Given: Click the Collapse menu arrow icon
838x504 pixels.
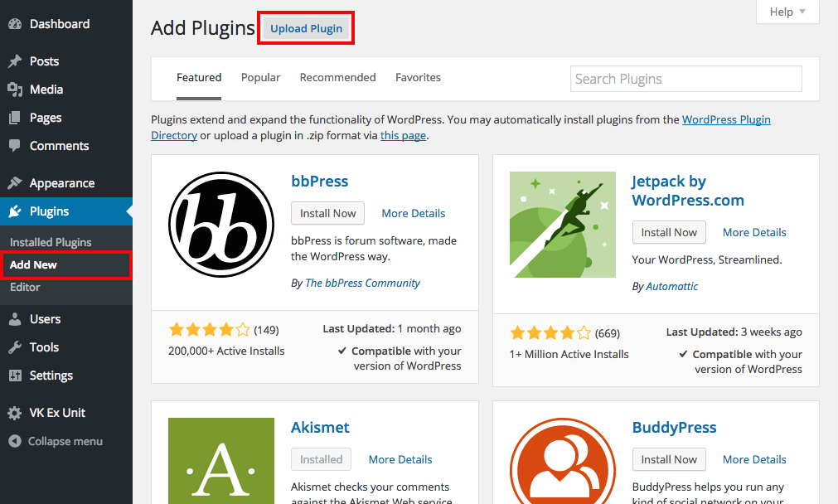Looking at the screenshot, I should click(15, 442).
